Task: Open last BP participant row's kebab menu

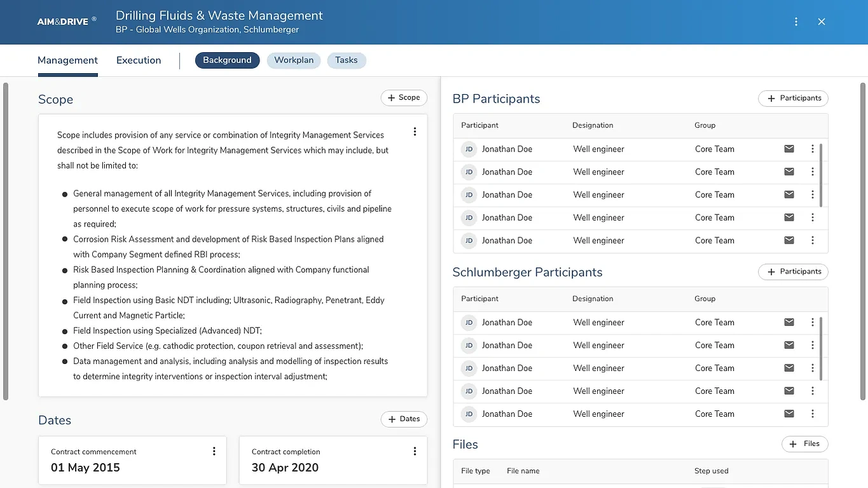Action: click(813, 241)
